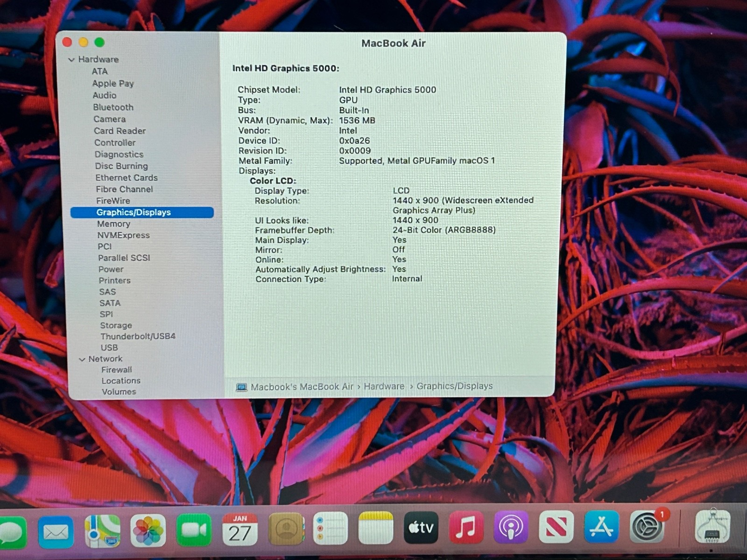Launch the Music app
The width and height of the screenshot is (747, 560).
point(465,528)
